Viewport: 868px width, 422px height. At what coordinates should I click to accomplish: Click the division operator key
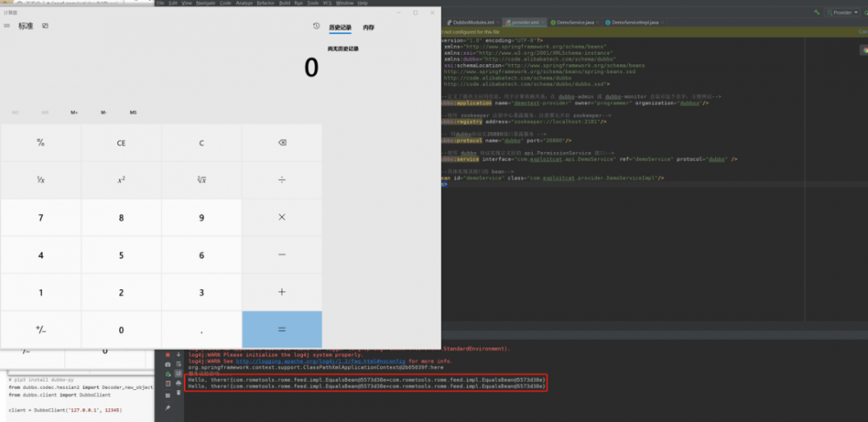tap(282, 180)
